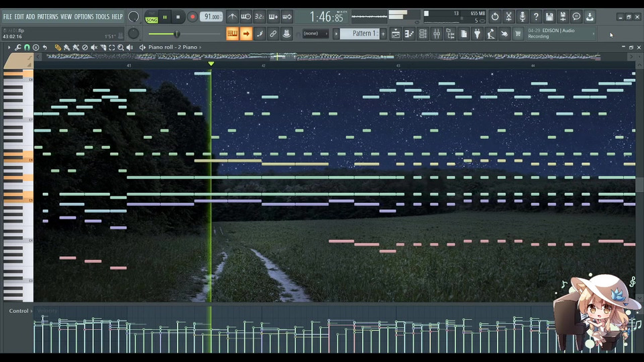Toggle overdub/blend recording icon

[273, 17]
